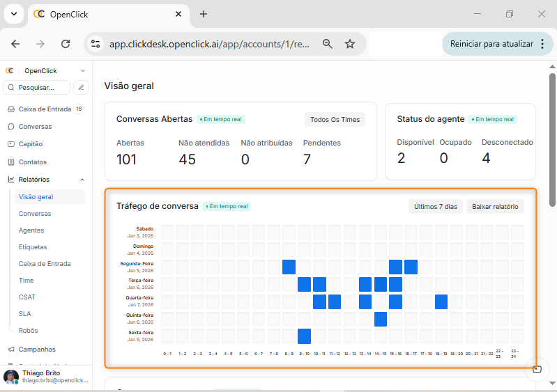Click the zoom magnifier in address bar
The width and height of the screenshot is (557, 392).
click(x=327, y=44)
